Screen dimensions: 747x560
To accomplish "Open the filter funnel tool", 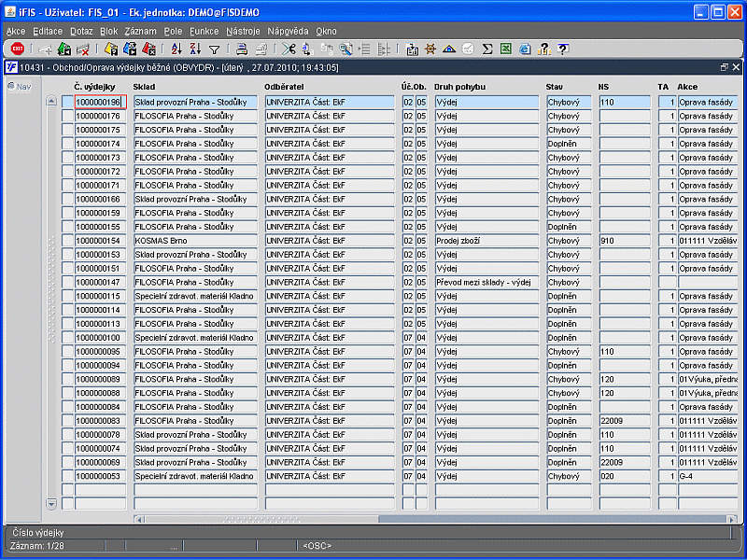I will coord(215,49).
